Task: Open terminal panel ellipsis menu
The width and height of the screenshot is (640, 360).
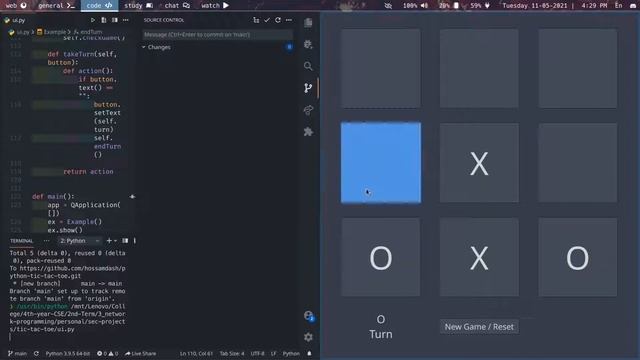Action: tap(47, 241)
